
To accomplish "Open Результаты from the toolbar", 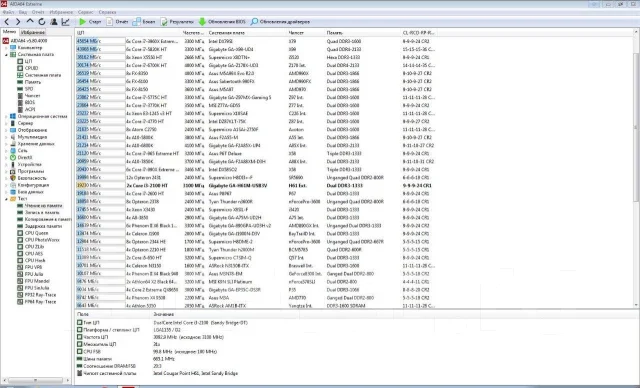I will pos(177,22).
